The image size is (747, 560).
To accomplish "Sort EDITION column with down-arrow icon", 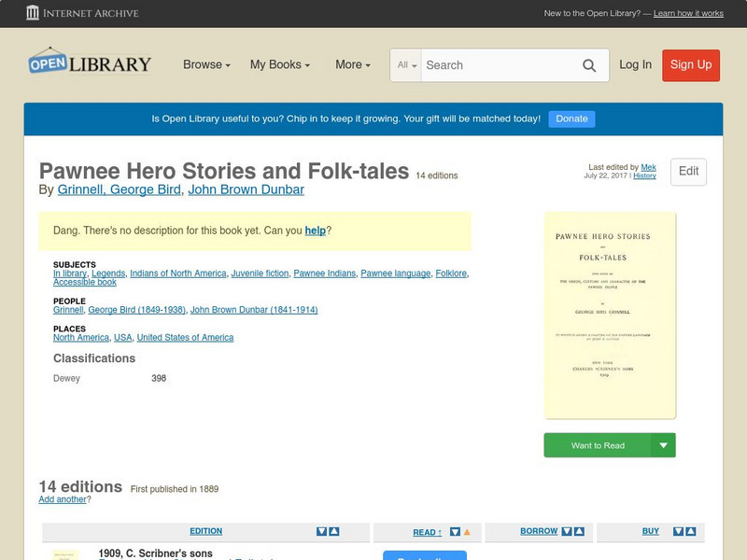I will coord(321,531).
